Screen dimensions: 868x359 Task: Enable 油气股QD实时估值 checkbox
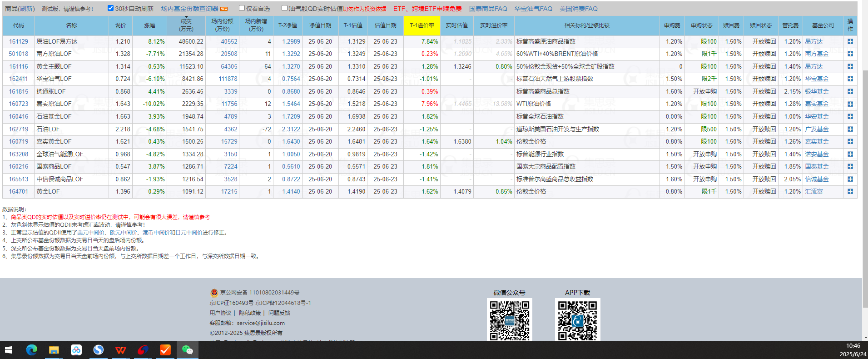tap(284, 8)
